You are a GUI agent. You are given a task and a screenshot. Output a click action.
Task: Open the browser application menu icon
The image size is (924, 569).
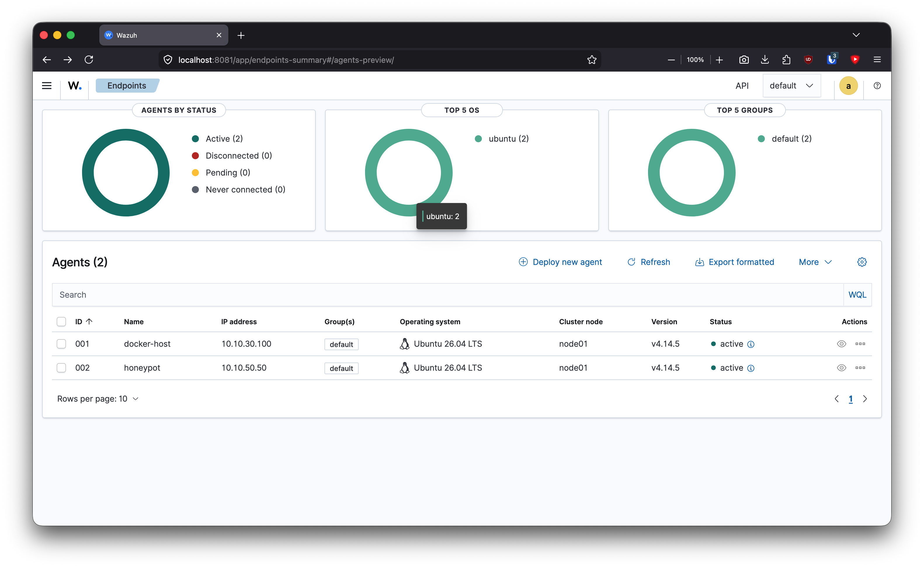(x=877, y=60)
